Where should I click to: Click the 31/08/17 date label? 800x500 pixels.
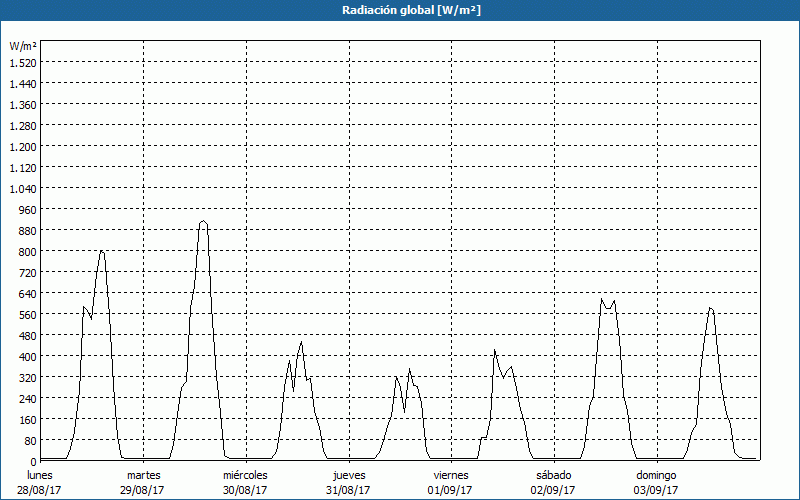[x=348, y=490]
